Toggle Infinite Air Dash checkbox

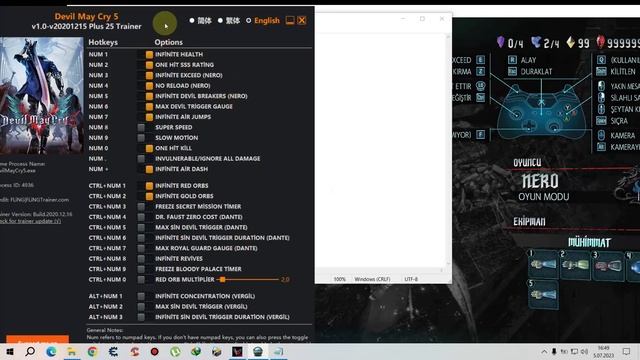pyautogui.click(x=149, y=169)
